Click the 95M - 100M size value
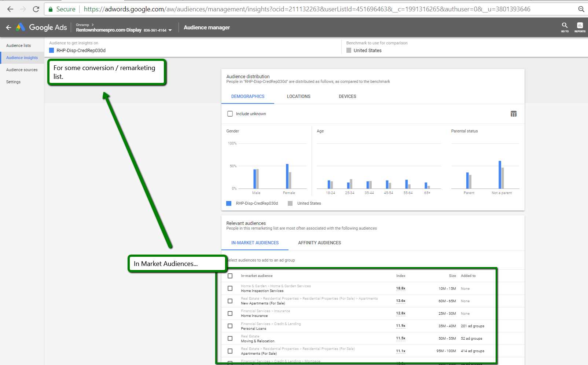 [x=446, y=351]
